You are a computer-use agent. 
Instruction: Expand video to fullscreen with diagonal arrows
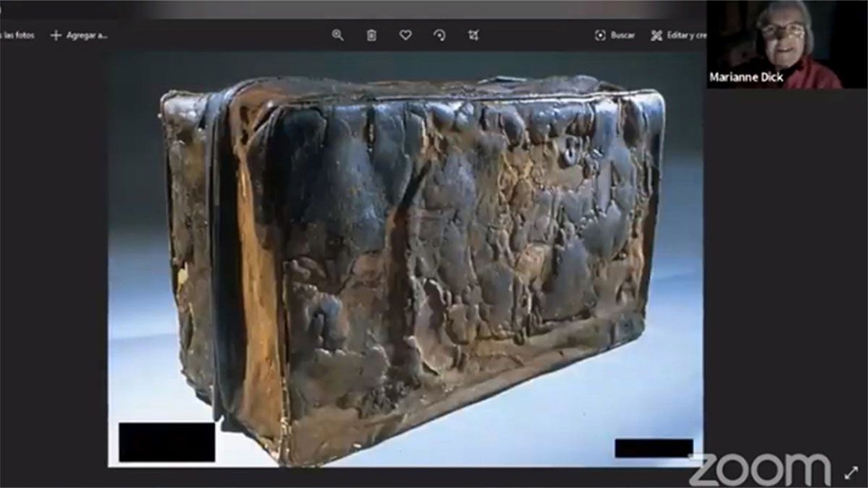click(851, 472)
